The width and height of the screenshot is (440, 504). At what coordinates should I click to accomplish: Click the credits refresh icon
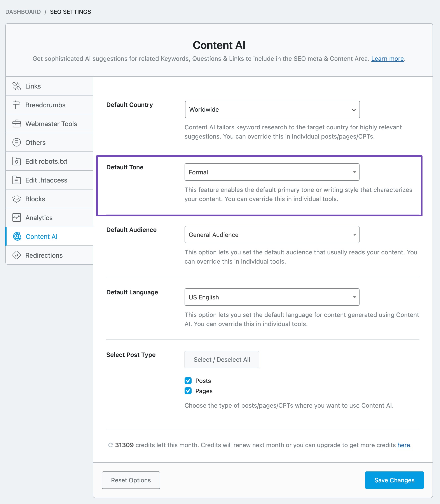110,445
